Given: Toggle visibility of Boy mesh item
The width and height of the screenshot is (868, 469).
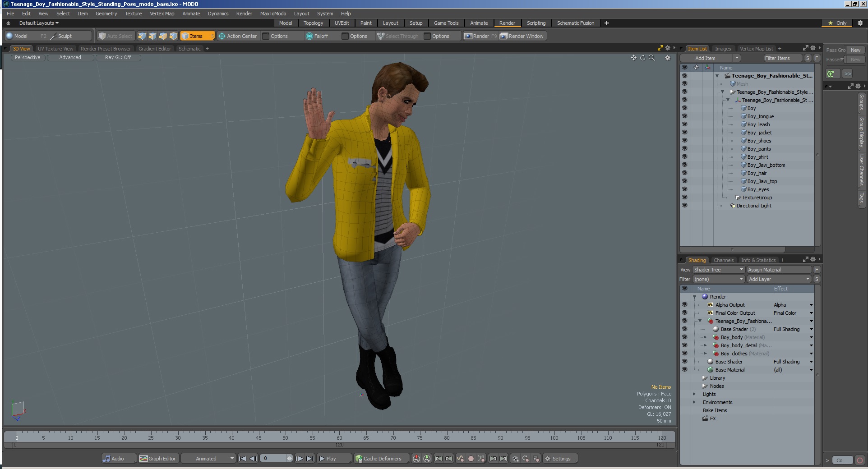Looking at the screenshot, I should (x=684, y=108).
